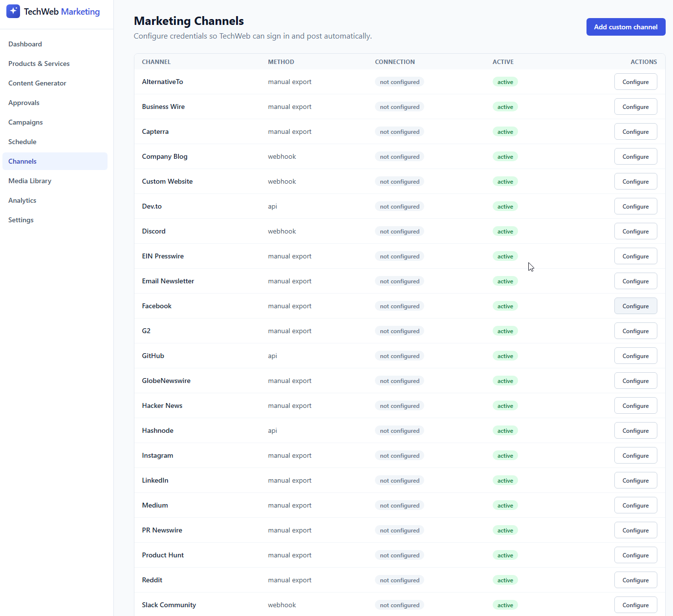Configure the Capterra channel

coord(635,132)
